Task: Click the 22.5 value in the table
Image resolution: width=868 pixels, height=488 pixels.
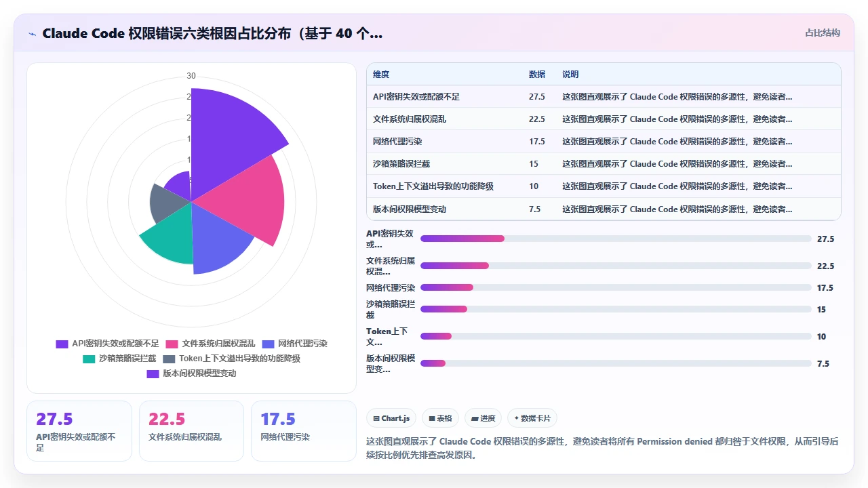Action: coord(537,119)
